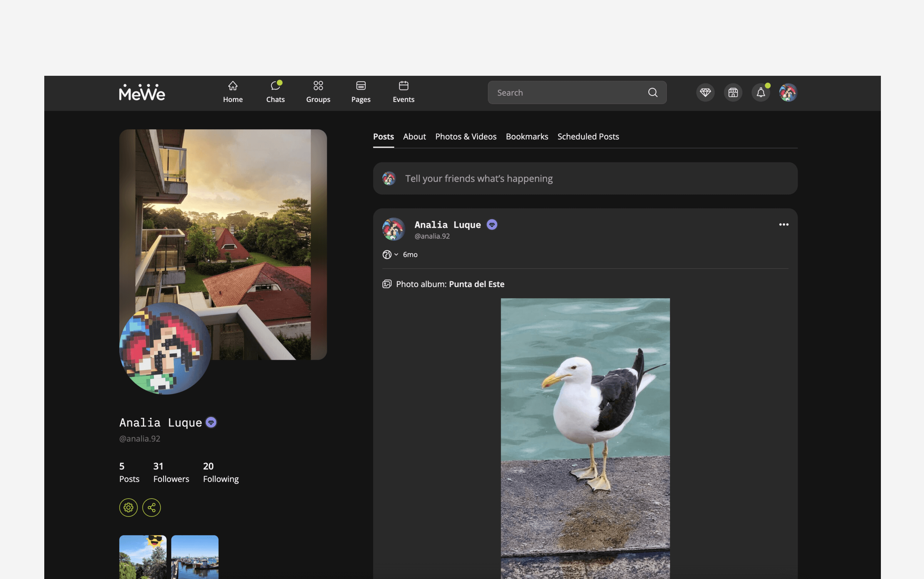Open the post options three-dot menu
Image resolution: width=924 pixels, height=579 pixels.
(x=783, y=225)
